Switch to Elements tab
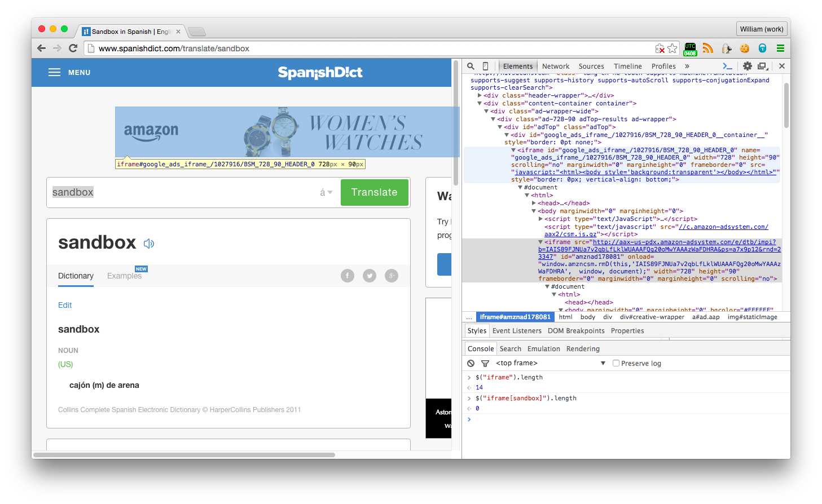The image size is (822, 504). (517, 66)
